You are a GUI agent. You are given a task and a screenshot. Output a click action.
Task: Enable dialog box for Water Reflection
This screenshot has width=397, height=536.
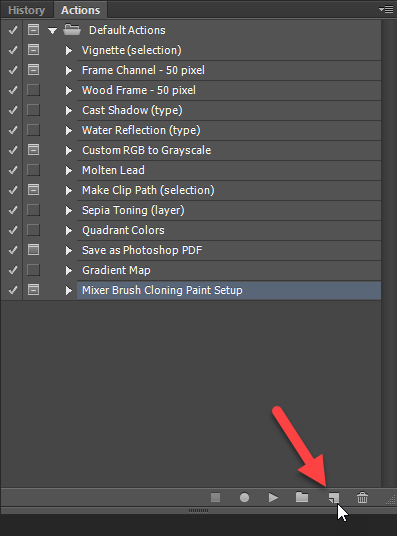pos(33,130)
